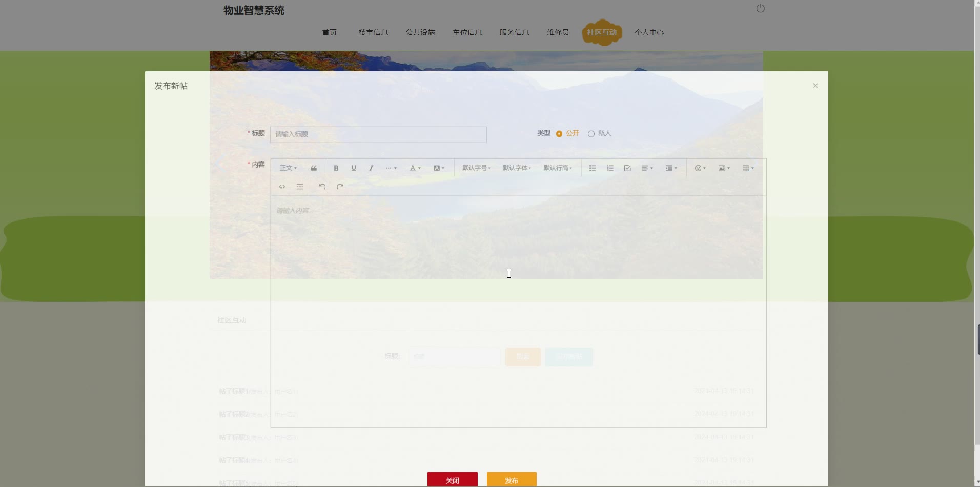Toggle underline formatting (U icon)

[354, 168]
